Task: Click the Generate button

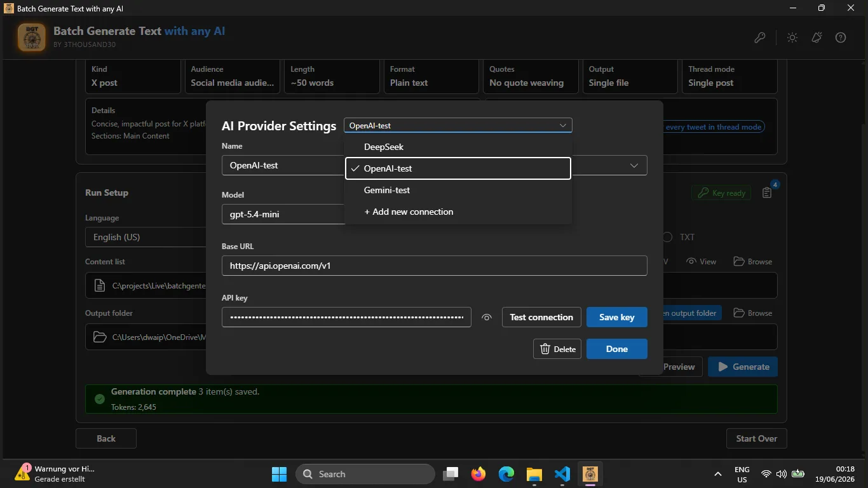Action: tap(743, 367)
